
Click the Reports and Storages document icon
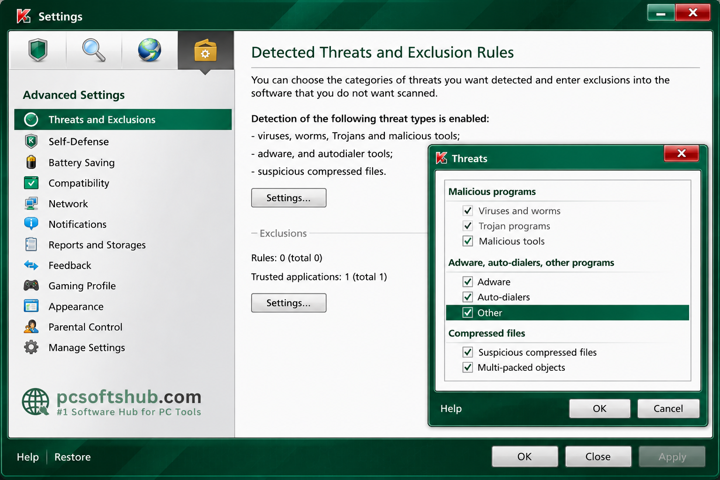pyautogui.click(x=31, y=244)
